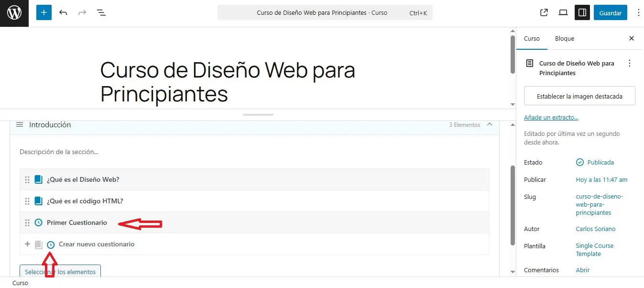Click the Añade un extracto link
The image size is (644, 288).
[x=551, y=117]
